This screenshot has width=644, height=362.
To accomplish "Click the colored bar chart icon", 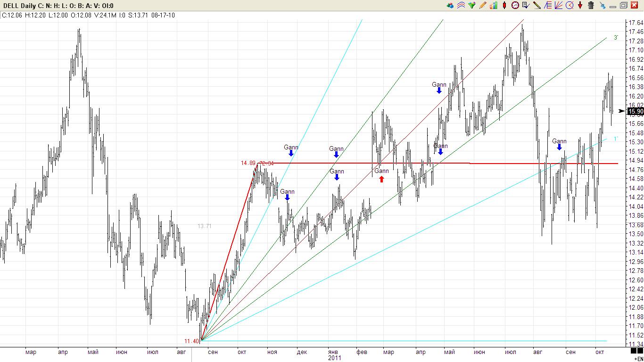I will [494, 5].
